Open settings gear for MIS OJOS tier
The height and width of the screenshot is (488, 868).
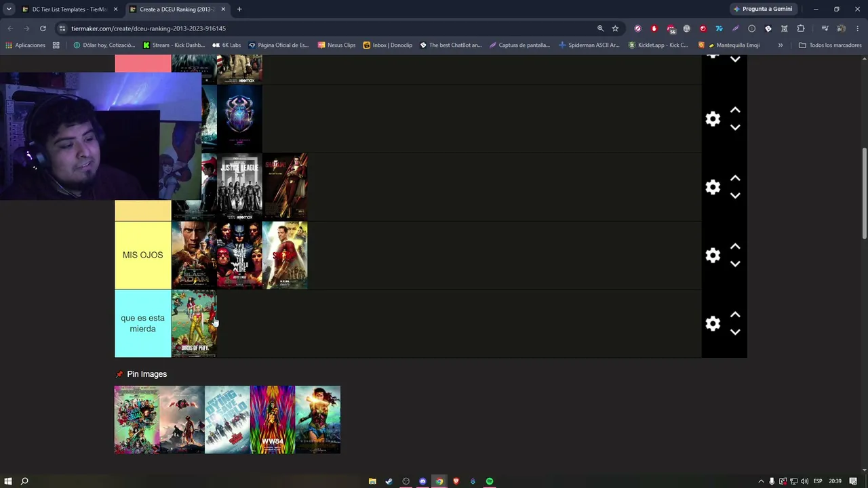713,256
